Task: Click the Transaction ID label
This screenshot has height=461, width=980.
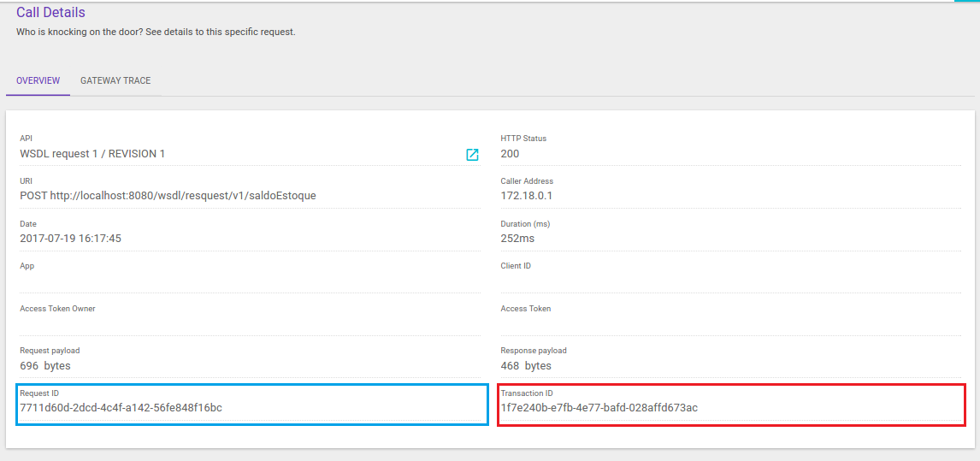Action: tap(527, 393)
